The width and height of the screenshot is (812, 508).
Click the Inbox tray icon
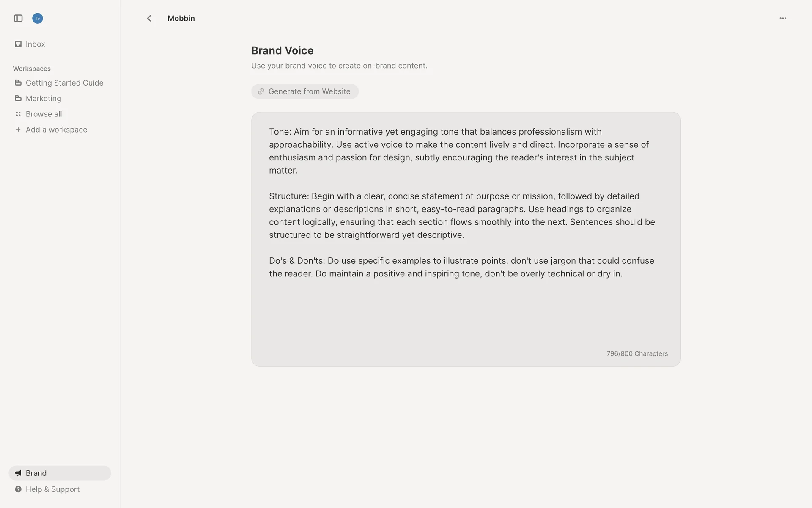[18, 44]
